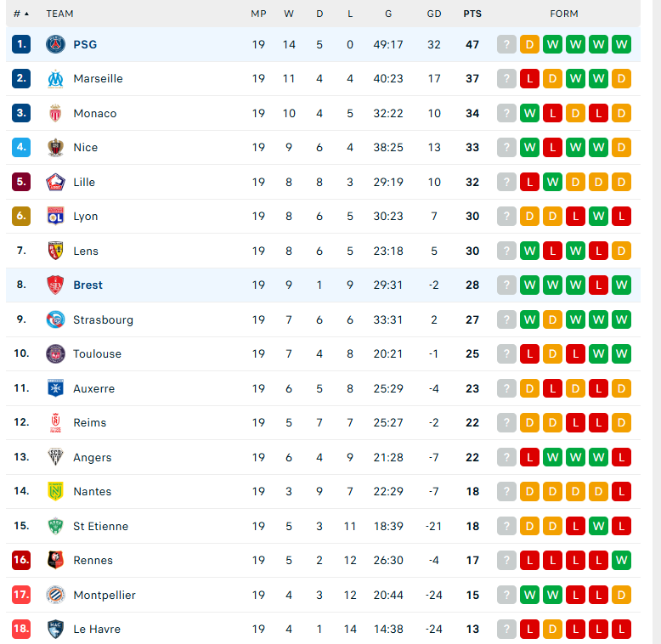The height and width of the screenshot is (644, 661).
Task: Click Rennes' green W form result
Action: (x=621, y=560)
